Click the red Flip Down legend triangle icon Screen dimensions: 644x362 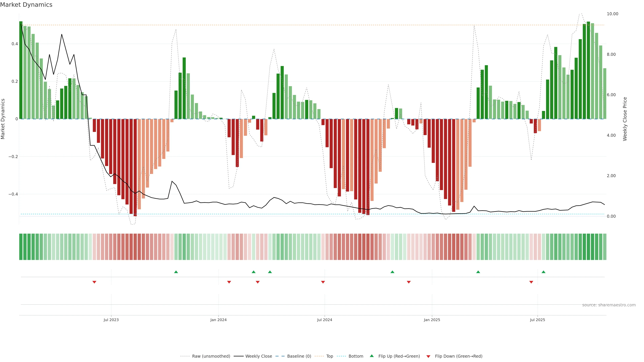pos(428,356)
